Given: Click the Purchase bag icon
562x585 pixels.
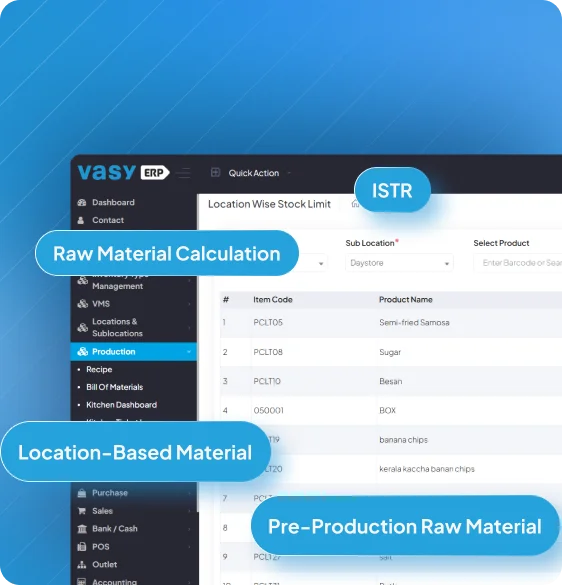Looking at the screenshot, I should click(82, 493).
